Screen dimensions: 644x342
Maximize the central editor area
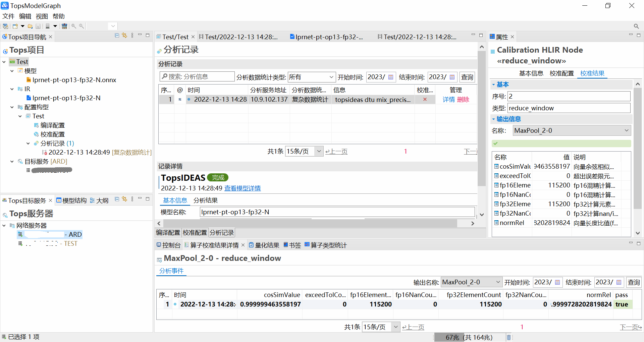(481, 35)
